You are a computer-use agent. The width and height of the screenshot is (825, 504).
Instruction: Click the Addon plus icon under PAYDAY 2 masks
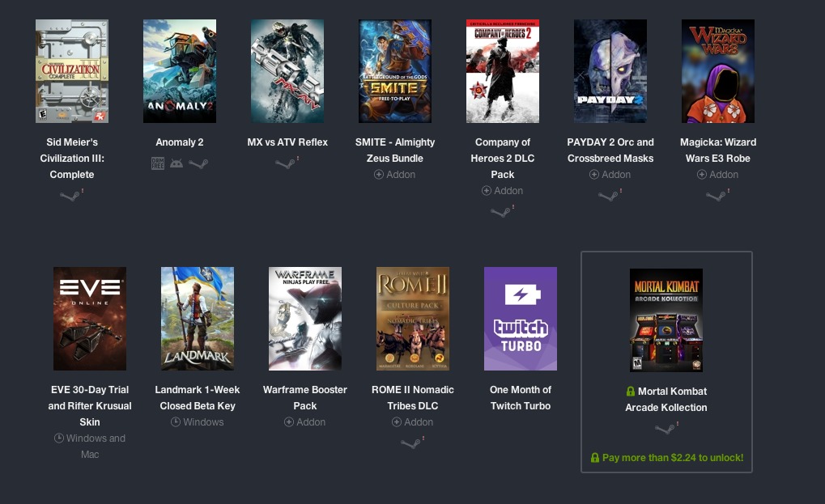[x=594, y=175]
